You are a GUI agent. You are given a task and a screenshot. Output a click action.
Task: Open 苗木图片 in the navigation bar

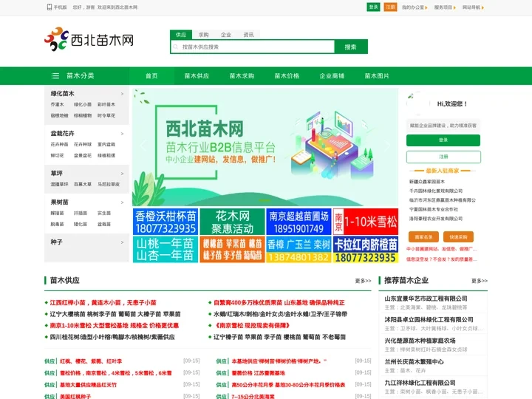click(x=377, y=75)
